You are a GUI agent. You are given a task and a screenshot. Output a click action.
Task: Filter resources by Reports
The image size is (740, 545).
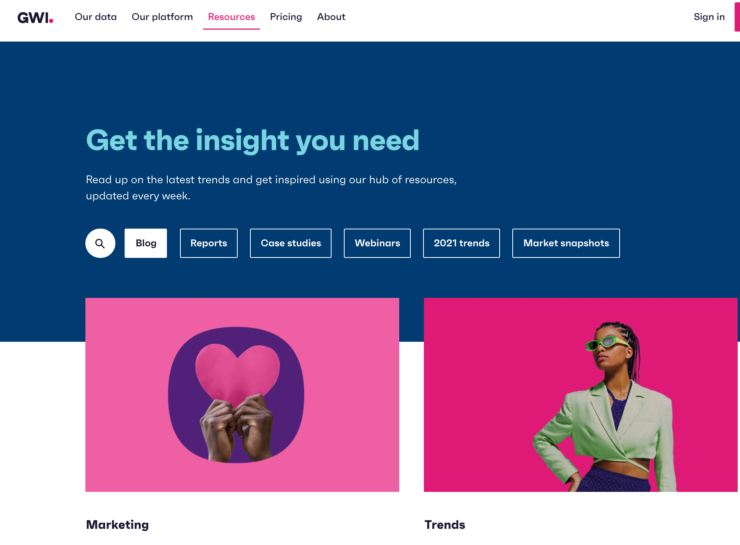(209, 243)
